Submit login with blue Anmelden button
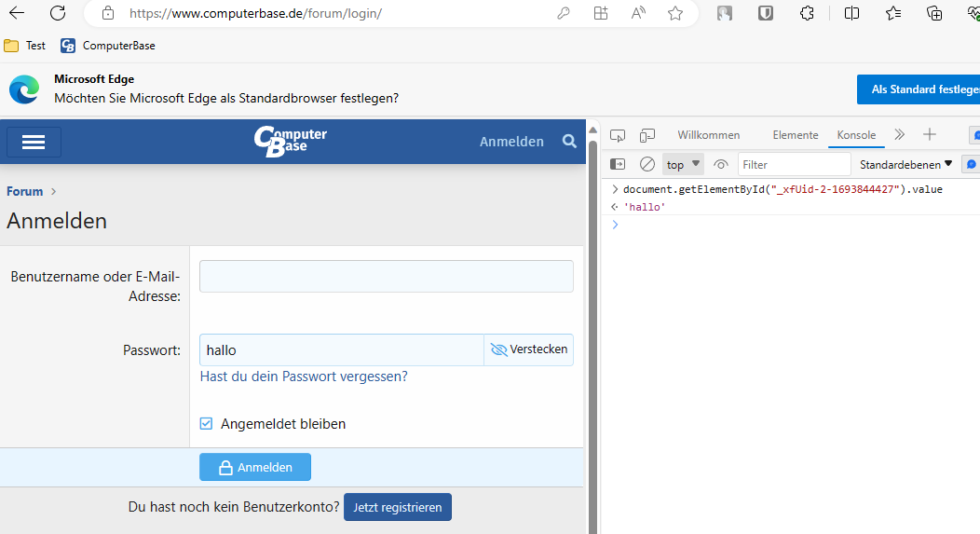This screenshot has height=534, width=980. tap(255, 467)
